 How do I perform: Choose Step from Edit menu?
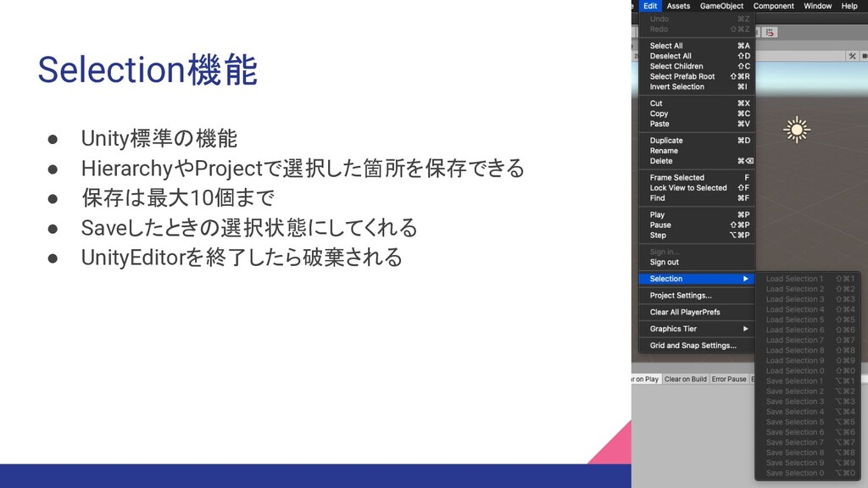698,236
